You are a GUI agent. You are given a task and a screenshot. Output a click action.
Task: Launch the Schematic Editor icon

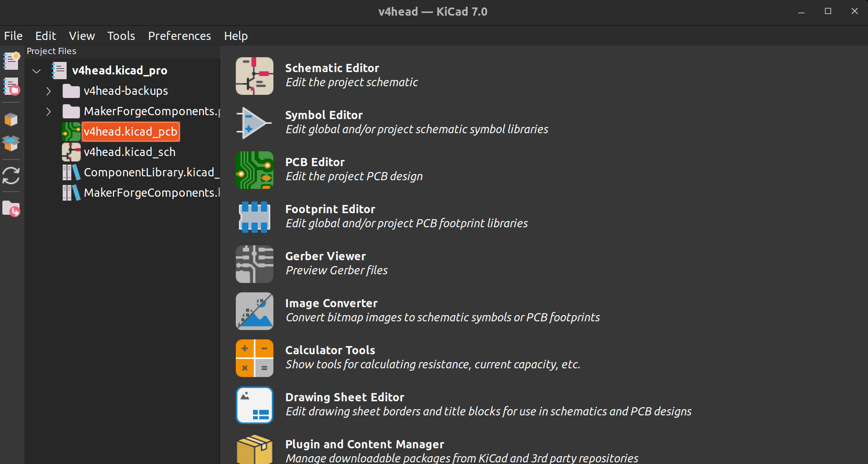click(x=254, y=76)
